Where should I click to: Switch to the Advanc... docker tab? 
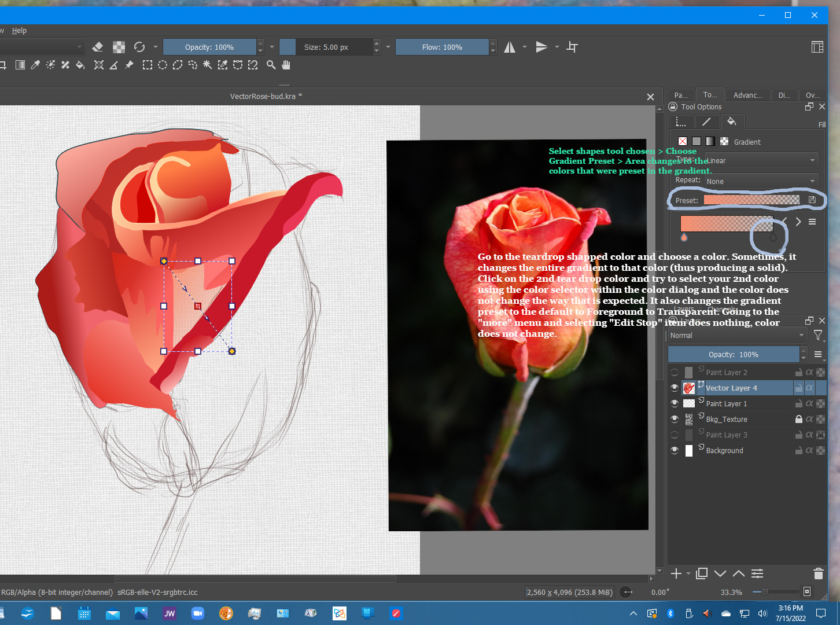(747, 95)
